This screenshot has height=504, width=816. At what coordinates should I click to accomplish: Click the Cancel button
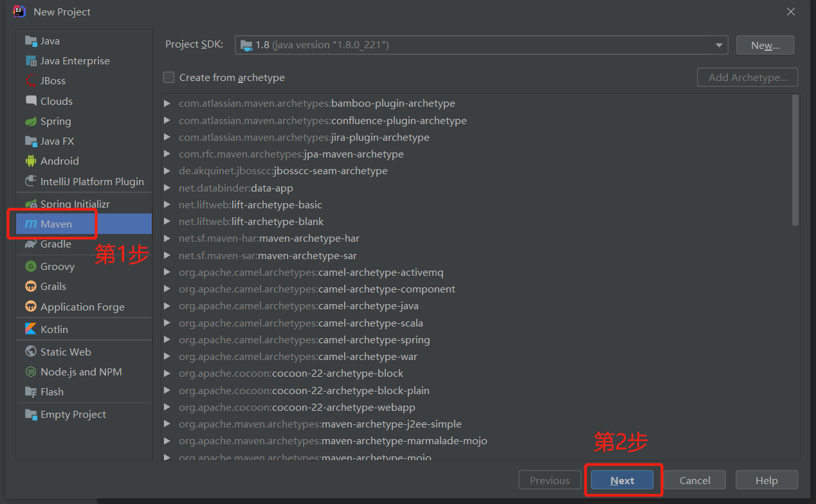point(694,480)
